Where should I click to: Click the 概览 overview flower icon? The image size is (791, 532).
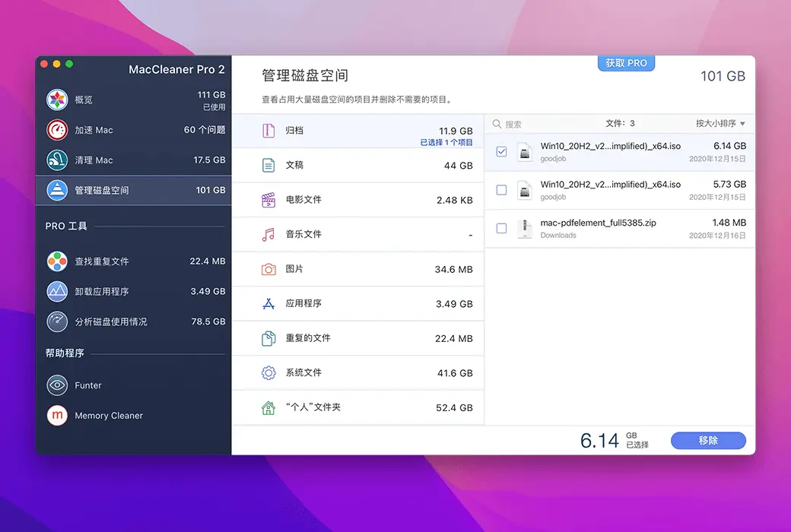pyautogui.click(x=57, y=100)
